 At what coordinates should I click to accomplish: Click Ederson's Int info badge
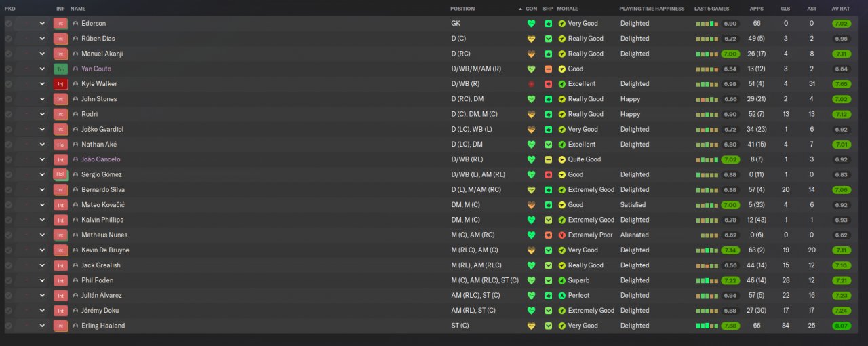61,24
